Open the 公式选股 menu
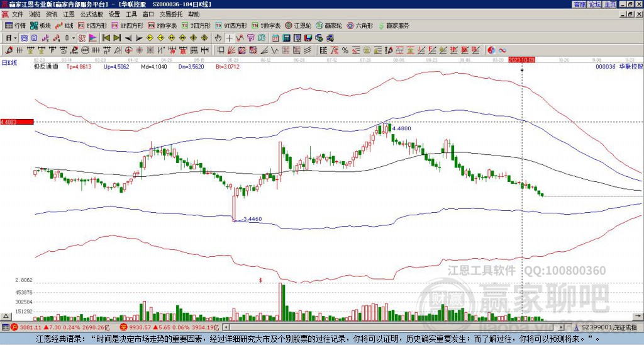This screenshot has height=345, width=644. tap(92, 14)
